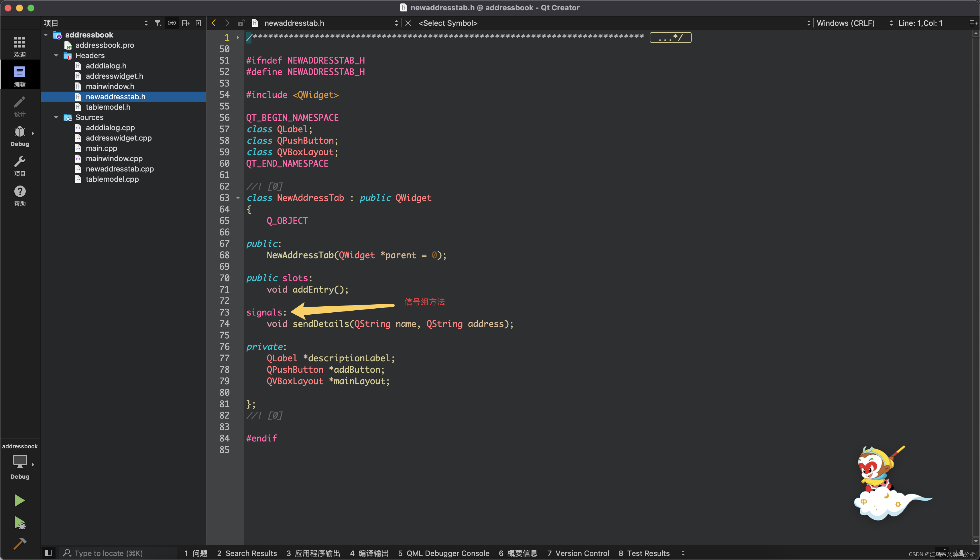Switch to Debug mode bug icon
Viewport: 980px width, 560px height.
pyautogui.click(x=19, y=132)
